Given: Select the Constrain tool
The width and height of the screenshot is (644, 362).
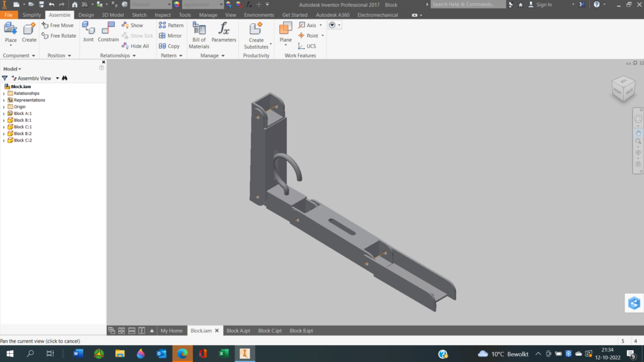Looking at the screenshot, I should tap(108, 32).
